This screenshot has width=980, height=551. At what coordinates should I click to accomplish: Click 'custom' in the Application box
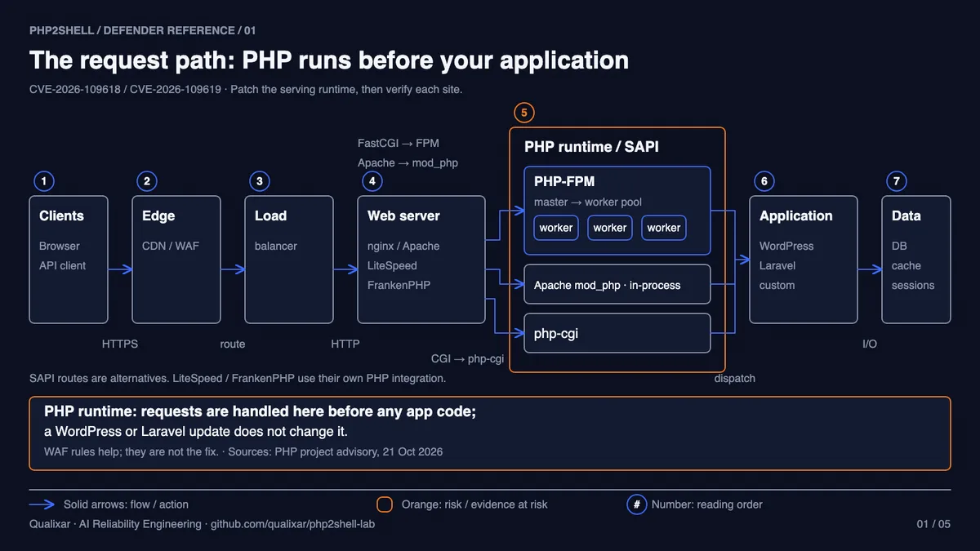coord(777,285)
